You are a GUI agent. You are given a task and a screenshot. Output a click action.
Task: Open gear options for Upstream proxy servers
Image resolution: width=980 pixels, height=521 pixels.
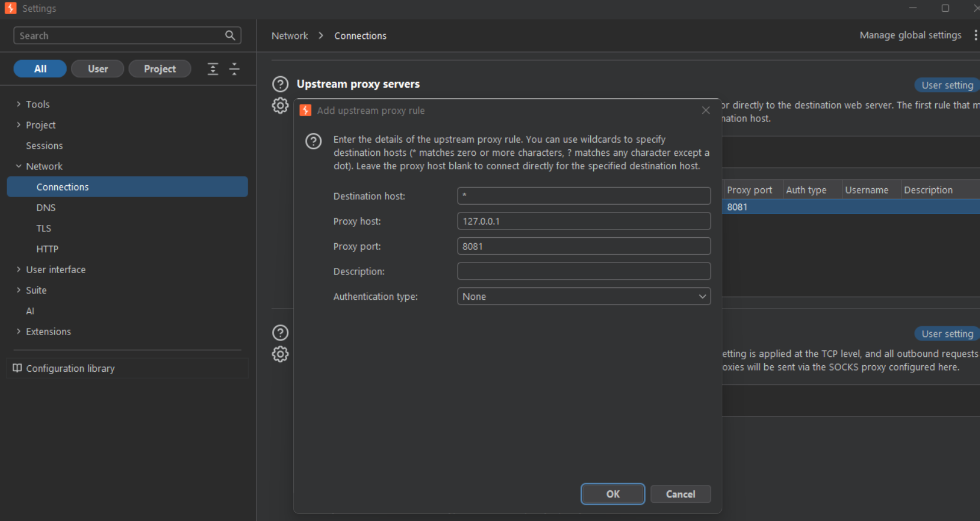point(280,106)
